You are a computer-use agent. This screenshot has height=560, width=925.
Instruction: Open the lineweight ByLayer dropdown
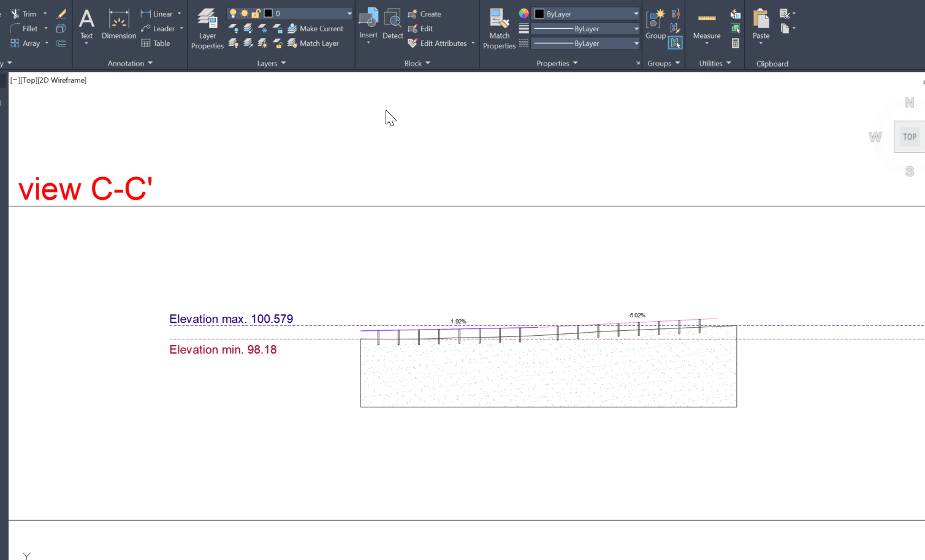point(636,28)
